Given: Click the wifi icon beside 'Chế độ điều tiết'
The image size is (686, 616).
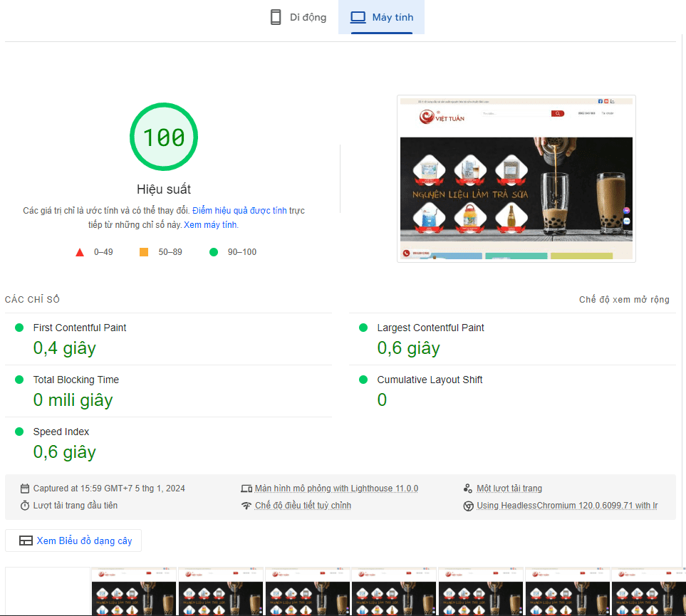Looking at the screenshot, I should (246, 506).
